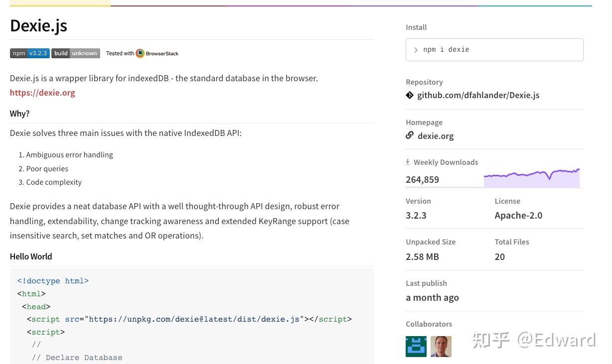Click the build unknown status badge
Viewport: 612px width, 364px height.
click(x=76, y=53)
